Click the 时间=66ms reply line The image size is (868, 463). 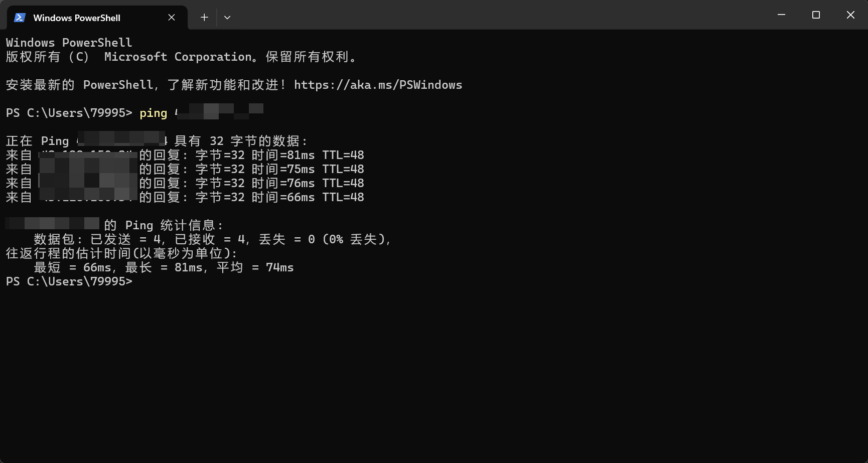185,197
